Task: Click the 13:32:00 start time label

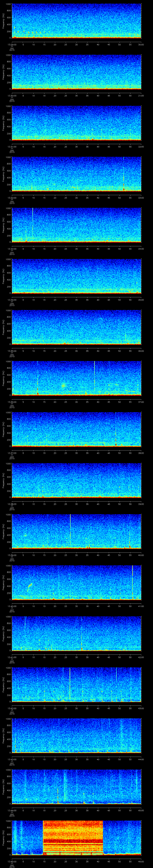Action: [x=12, y=198]
